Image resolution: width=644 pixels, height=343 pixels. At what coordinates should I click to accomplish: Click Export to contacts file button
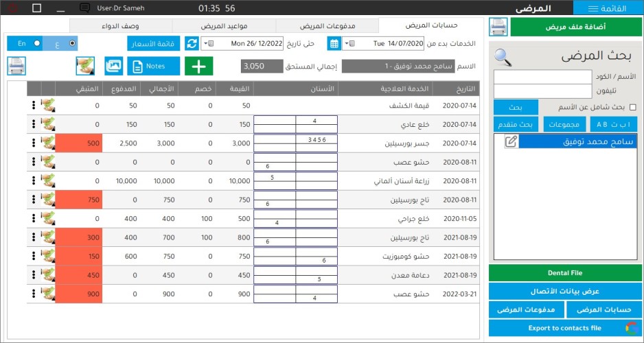pyautogui.click(x=565, y=328)
